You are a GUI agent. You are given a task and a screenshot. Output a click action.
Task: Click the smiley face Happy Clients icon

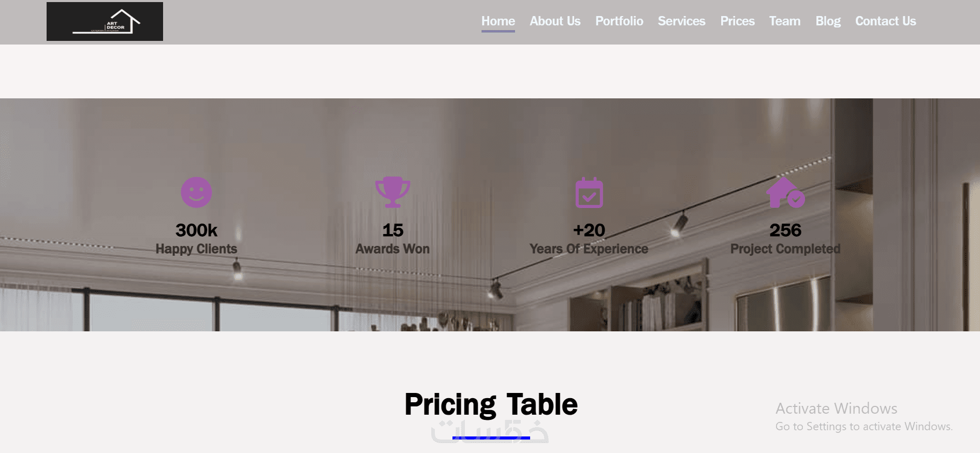[196, 193]
